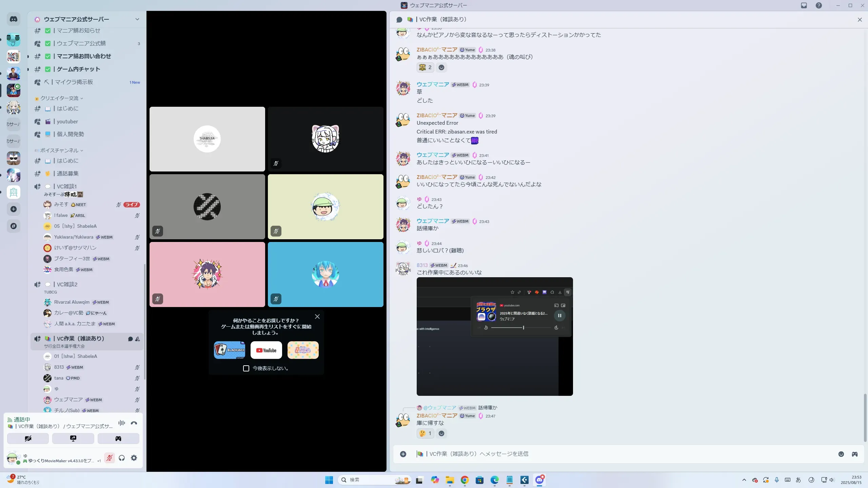The height and width of the screenshot is (488, 868).
Task: Open the noise suppression waveform icon
Action: tap(121, 423)
